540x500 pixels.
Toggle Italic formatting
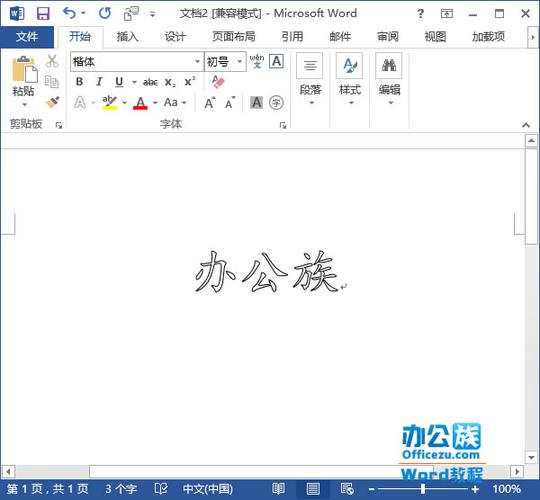(99, 82)
